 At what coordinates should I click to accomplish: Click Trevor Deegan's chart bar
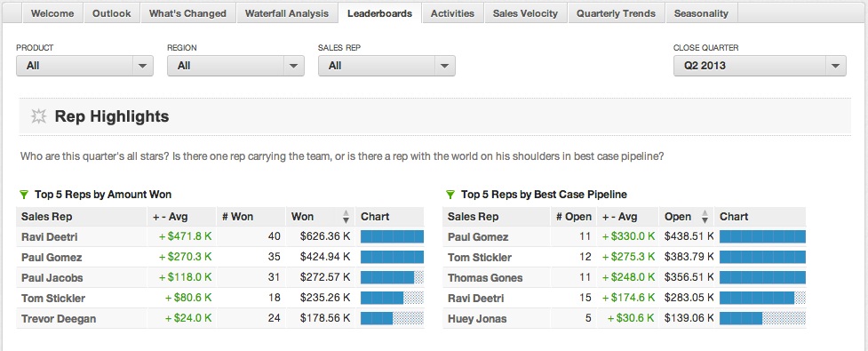392,318
